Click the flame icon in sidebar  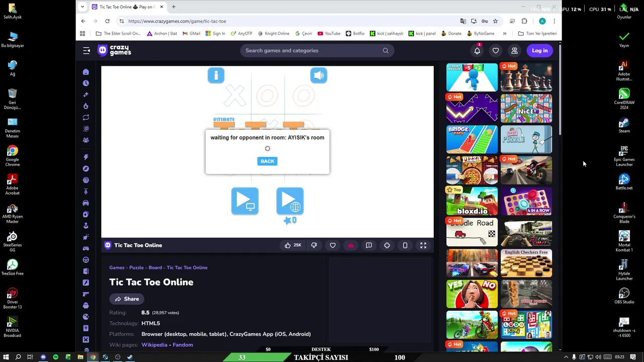pyautogui.click(x=86, y=106)
